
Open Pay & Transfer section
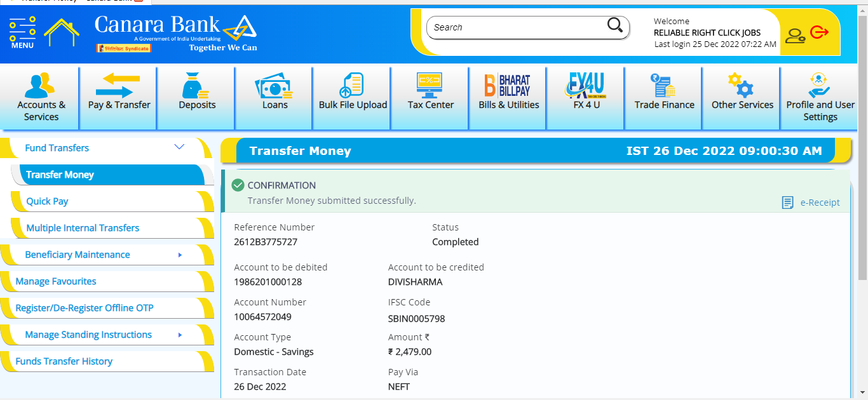point(119,98)
